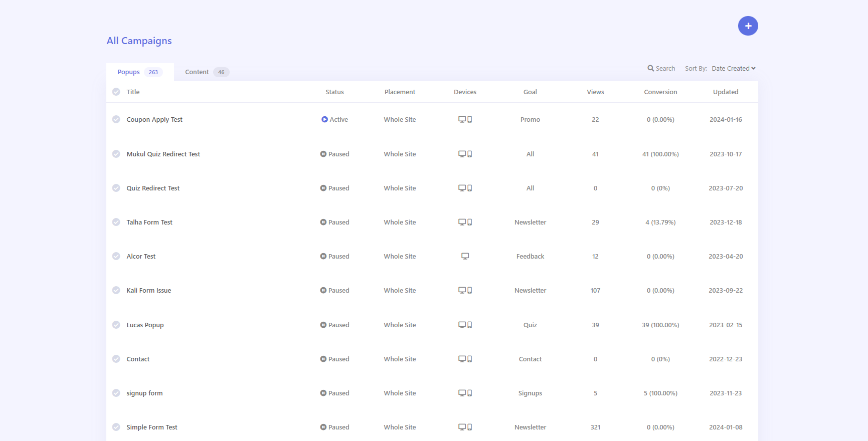
Task: Click the 263 count badge on Popups
Action: tap(153, 72)
